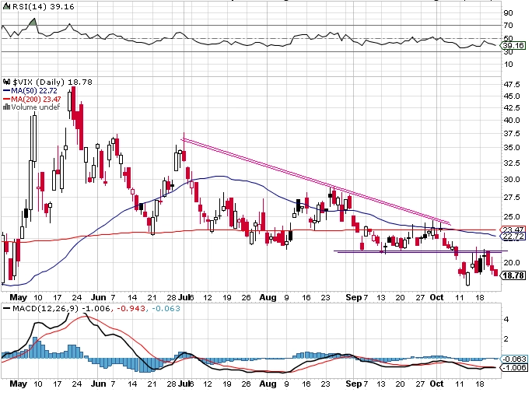Click the blue MA(50) legend line
532x396 pixels.
pyautogui.click(x=7, y=91)
